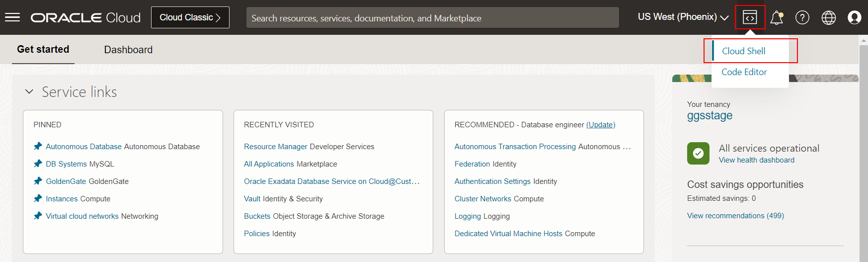Click View recommendations (499) link
Viewport: 868px width, 262px height.
(735, 216)
